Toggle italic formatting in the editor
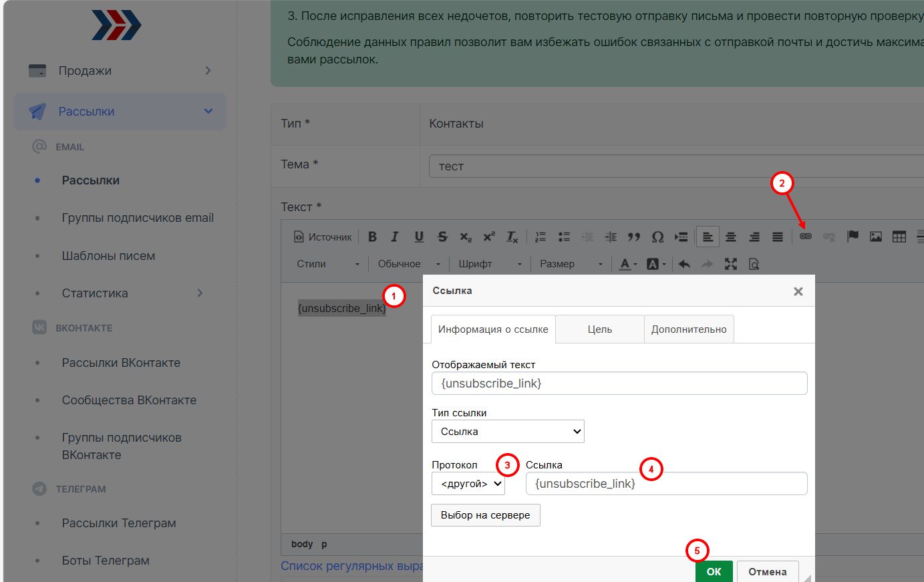This screenshot has width=924, height=582. pyautogui.click(x=395, y=237)
